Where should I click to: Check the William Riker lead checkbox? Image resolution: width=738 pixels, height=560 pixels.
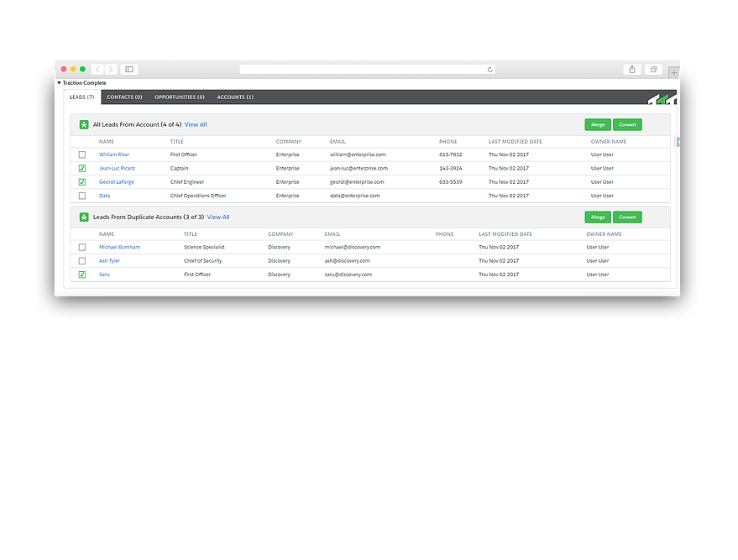pos(82,154)
